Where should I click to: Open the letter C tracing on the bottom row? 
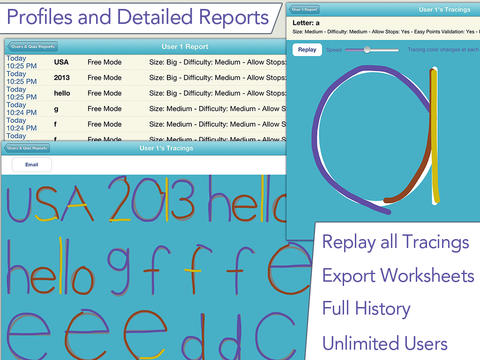click(x=275, y=336)
